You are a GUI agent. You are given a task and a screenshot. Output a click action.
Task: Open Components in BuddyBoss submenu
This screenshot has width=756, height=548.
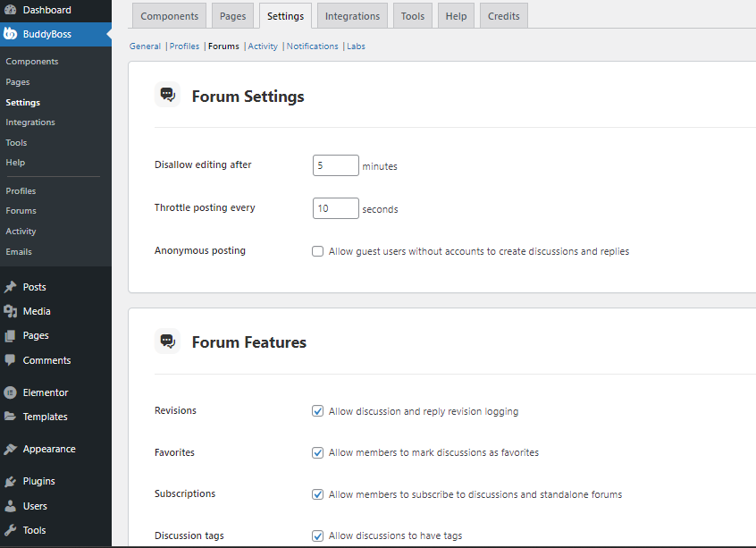click(32, 62)
